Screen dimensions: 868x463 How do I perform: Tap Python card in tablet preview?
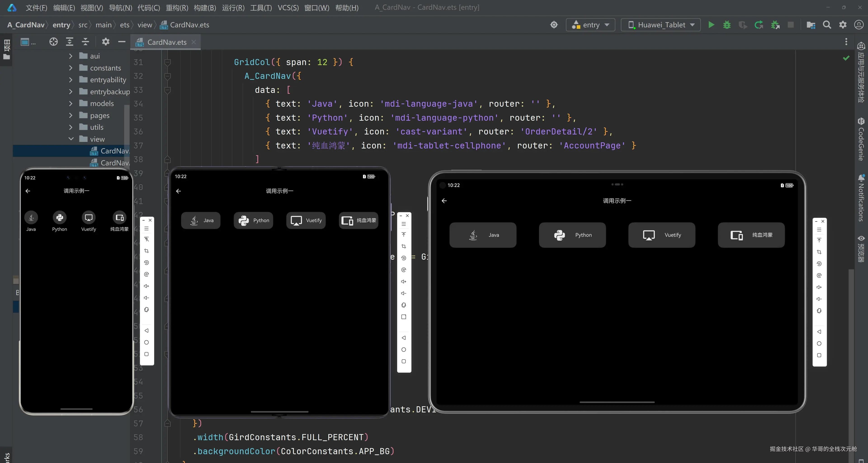572,235
